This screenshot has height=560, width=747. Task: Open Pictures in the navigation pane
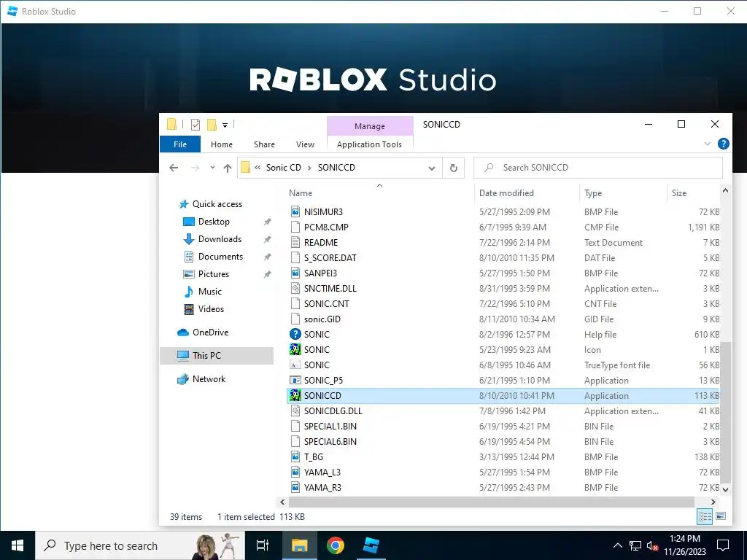coord(214,274)
